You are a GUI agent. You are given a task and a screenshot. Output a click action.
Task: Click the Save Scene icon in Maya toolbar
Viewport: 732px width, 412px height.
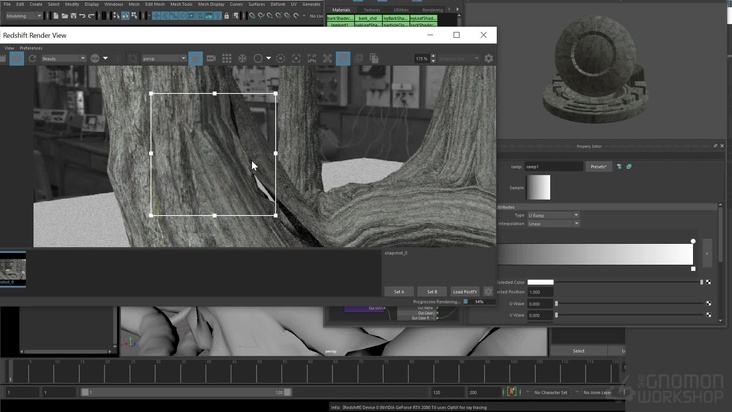click(x=73, y=16)
